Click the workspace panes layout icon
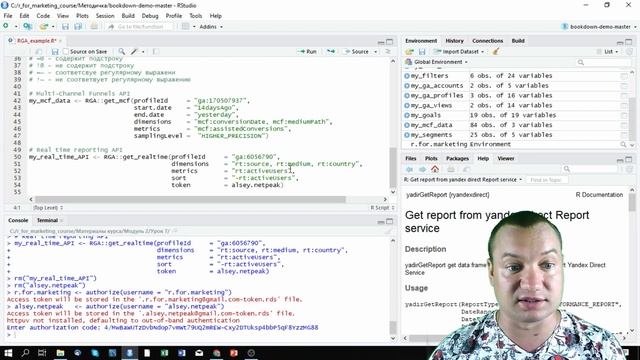Screen dimensions: 640x360 185,27
